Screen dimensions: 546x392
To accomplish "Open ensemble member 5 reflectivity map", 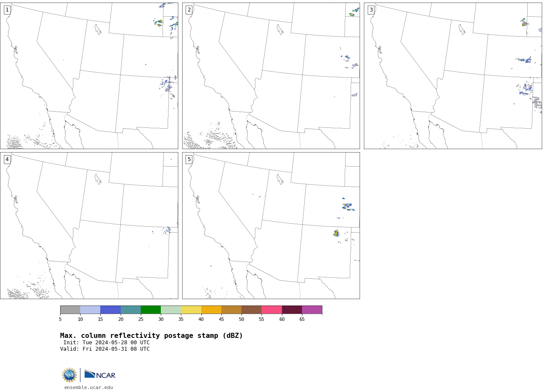I will pos(271,225).
